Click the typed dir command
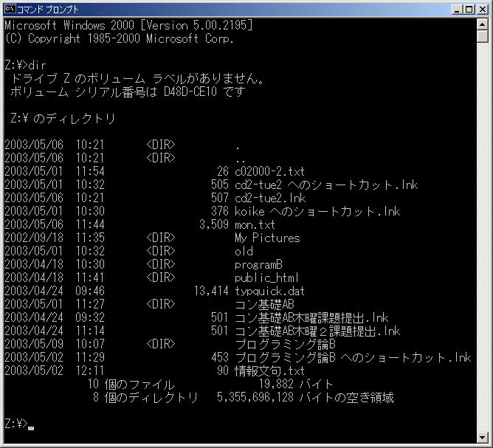 pyautogui.click(x=37, y=65)
